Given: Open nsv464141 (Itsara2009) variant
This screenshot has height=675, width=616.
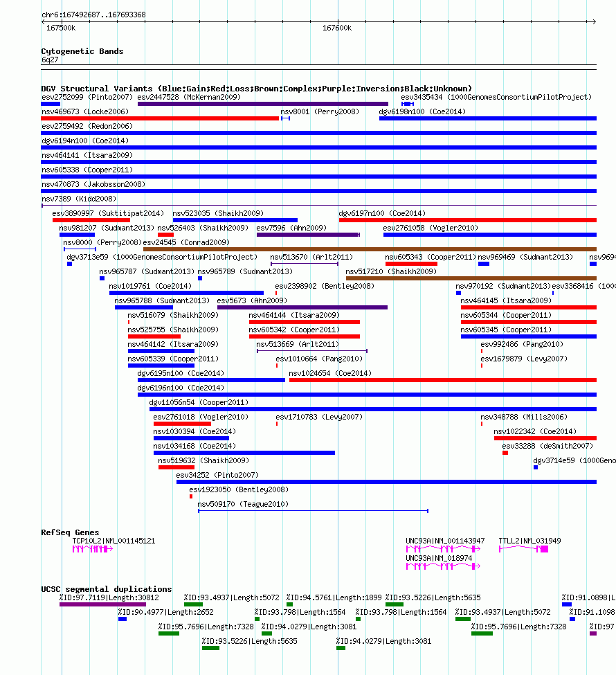Looking at the screenshot, I should [x=87, y=155].
